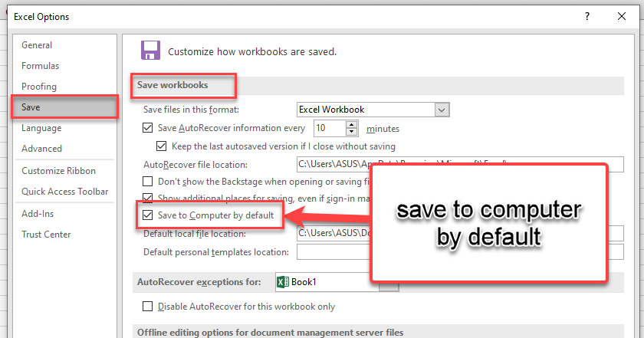The image size is (644, 338).
Task: Uncheck Save to Computer by default
Action: 147,215
